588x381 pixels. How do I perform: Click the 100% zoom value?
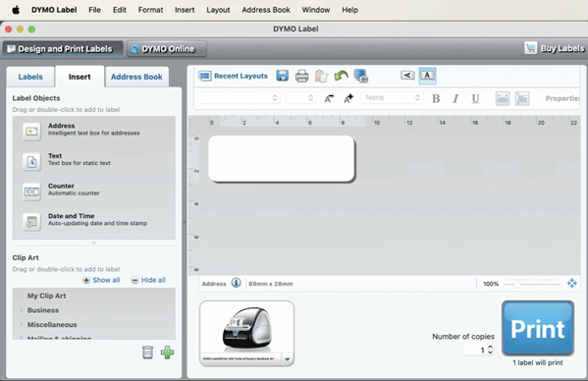pyautogui.click(x=491, y=284)
